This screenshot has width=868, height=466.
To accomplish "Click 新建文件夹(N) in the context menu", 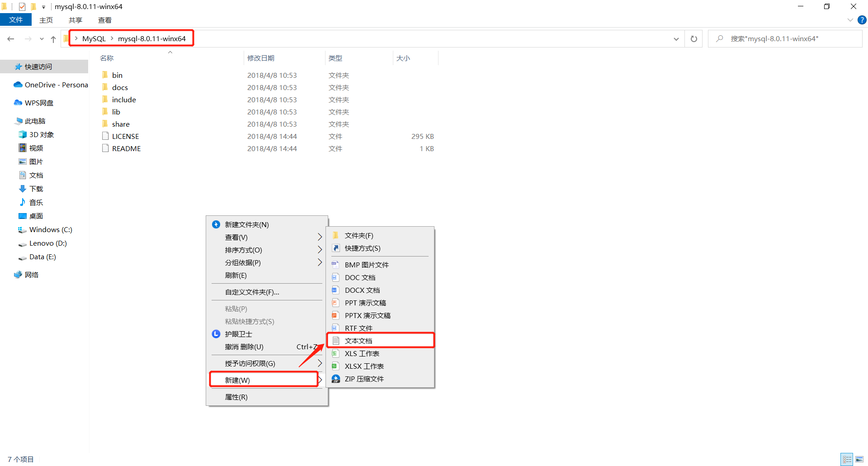I will coord(245,224).
